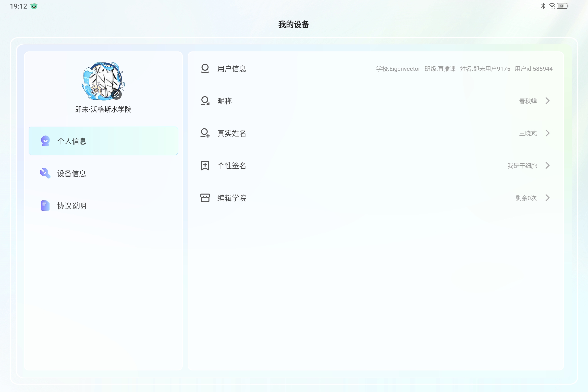588x392 pixels.
Task: Click the 真实姓名 label
Action: [232, 133]
